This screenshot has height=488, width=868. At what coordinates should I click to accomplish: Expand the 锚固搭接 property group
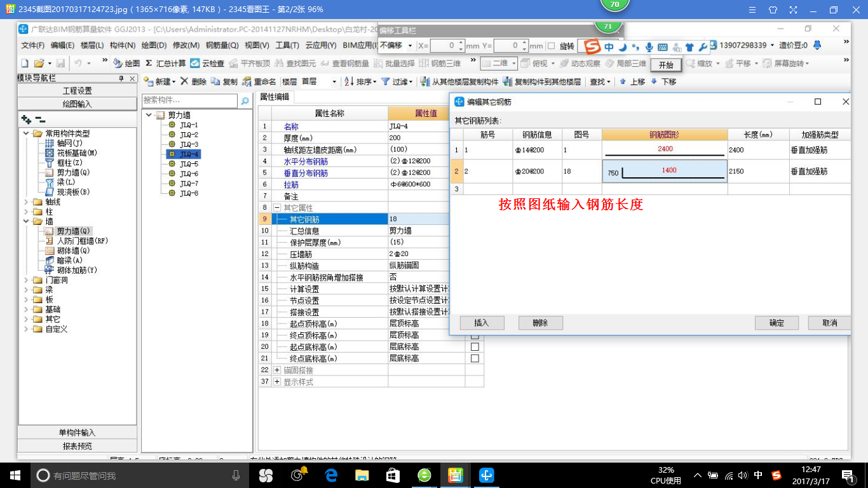pyautogui.click(x=277, y=370)
